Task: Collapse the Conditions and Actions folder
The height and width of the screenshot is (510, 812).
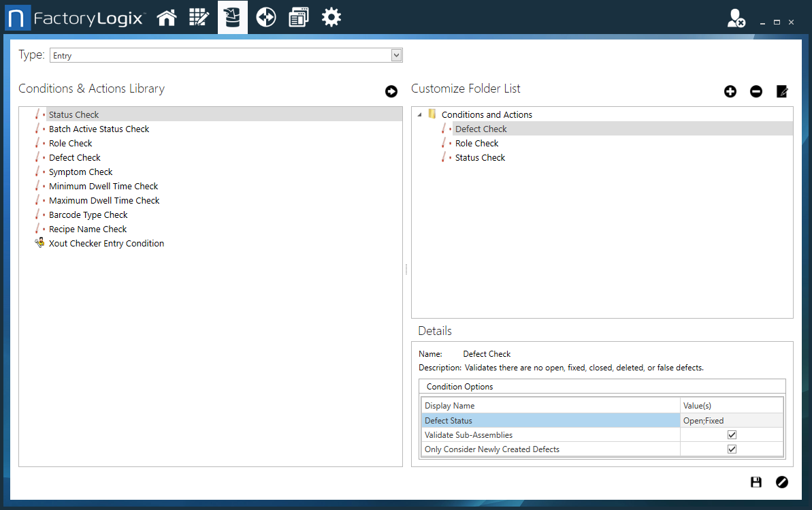Action: tap(419, 114)
